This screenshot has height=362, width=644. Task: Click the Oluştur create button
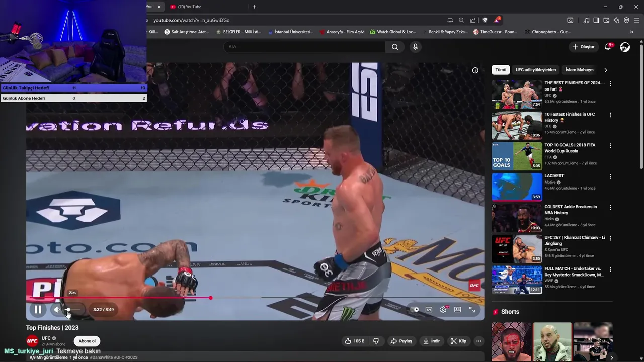[x=583, y=47]
